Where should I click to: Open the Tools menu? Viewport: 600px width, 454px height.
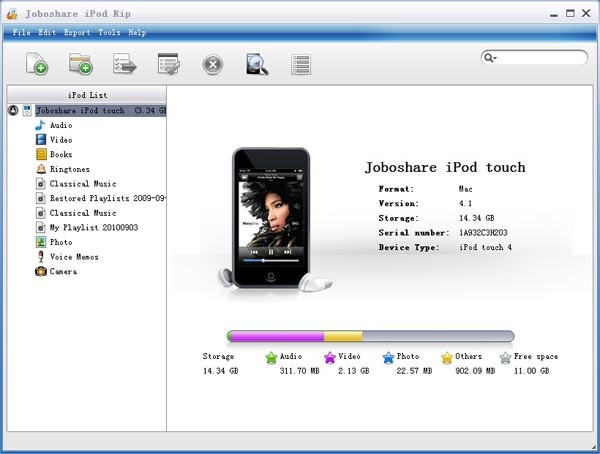point(109,33)
